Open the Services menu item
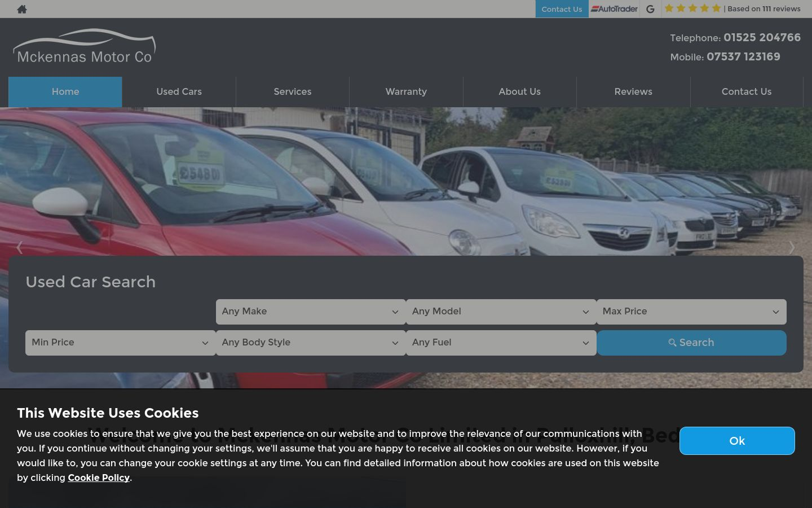Viewport: 812px width, 508px height. click(x=293, y=92)
